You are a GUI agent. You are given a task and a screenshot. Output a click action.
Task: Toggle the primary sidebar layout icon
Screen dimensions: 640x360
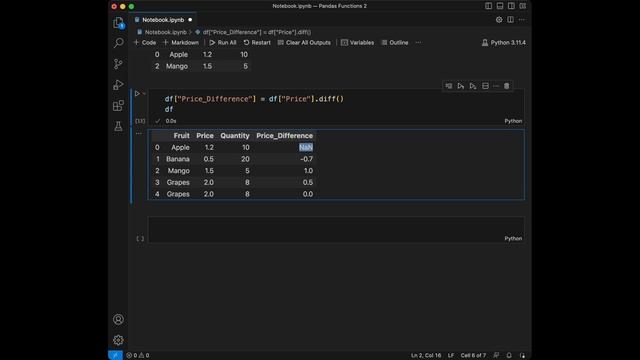(489, 6)
